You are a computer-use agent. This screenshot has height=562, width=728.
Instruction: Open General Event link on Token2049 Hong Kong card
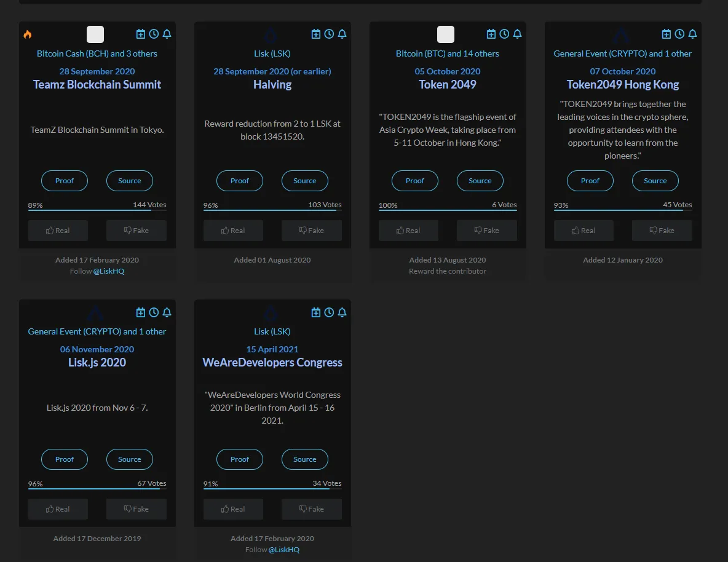(623, 53)
